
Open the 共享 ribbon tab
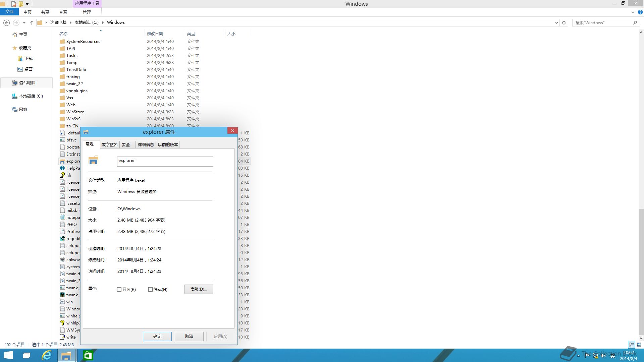pyautogui.click(x=45, y=12)
